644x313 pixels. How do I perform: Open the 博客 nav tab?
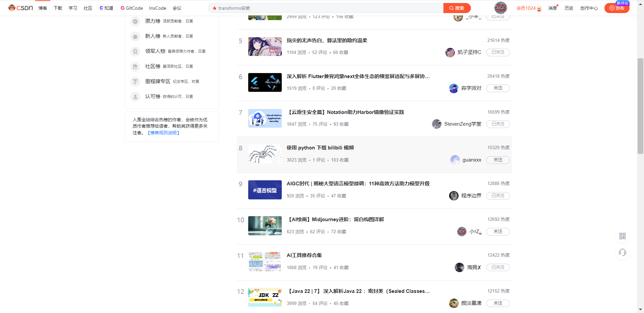[43, 8]
